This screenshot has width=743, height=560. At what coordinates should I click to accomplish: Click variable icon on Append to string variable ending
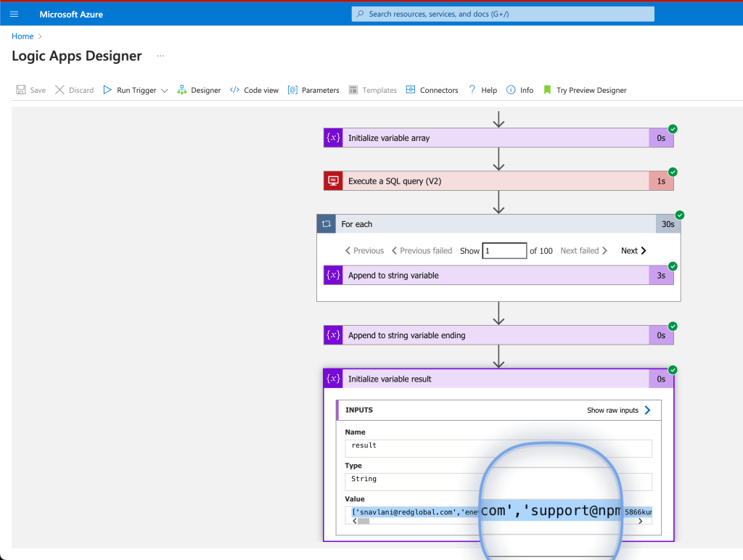pos(333,335)
